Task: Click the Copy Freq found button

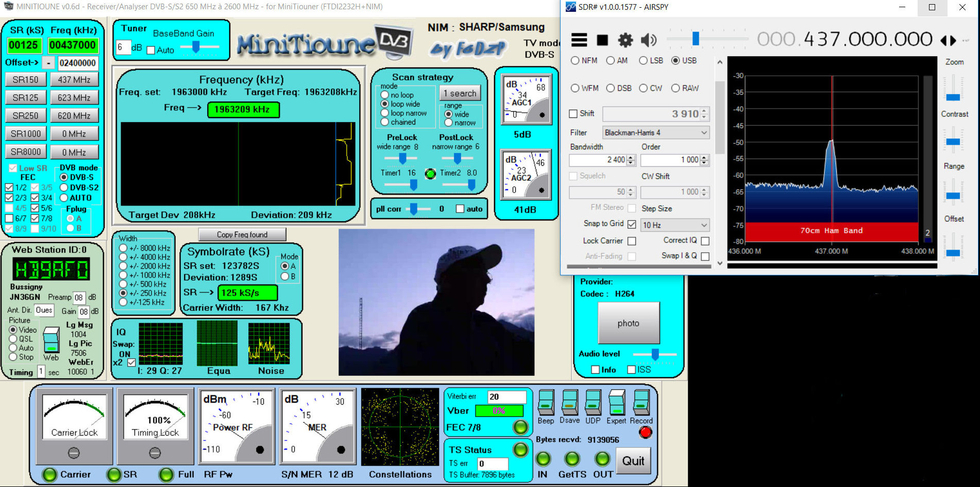Action: [x=242, y=235]
